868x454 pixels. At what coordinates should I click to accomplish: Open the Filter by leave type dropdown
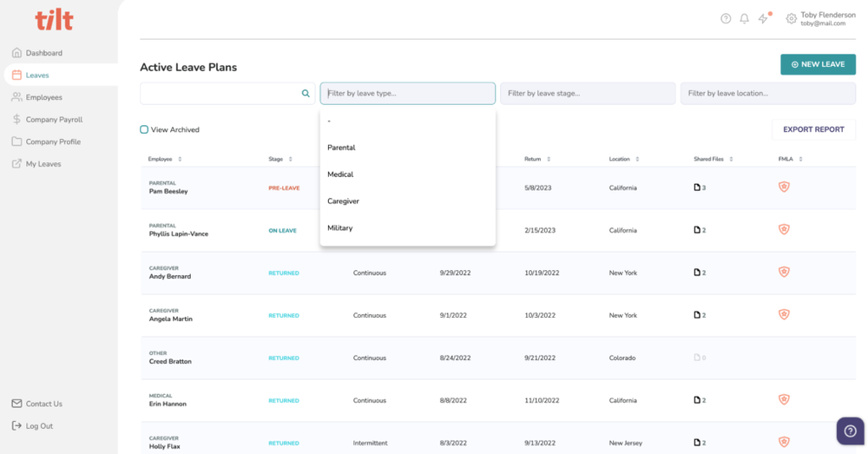[407, 94]
